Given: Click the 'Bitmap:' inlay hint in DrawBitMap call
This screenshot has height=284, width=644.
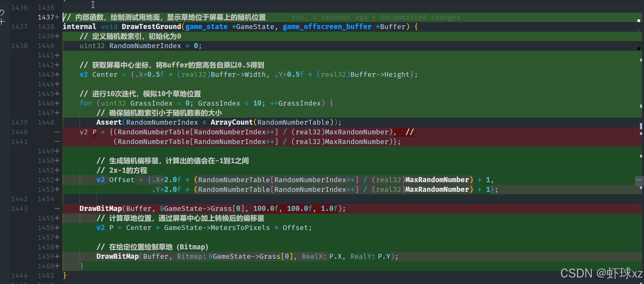Looking at the screenshot, I should (x=191, y=257).
